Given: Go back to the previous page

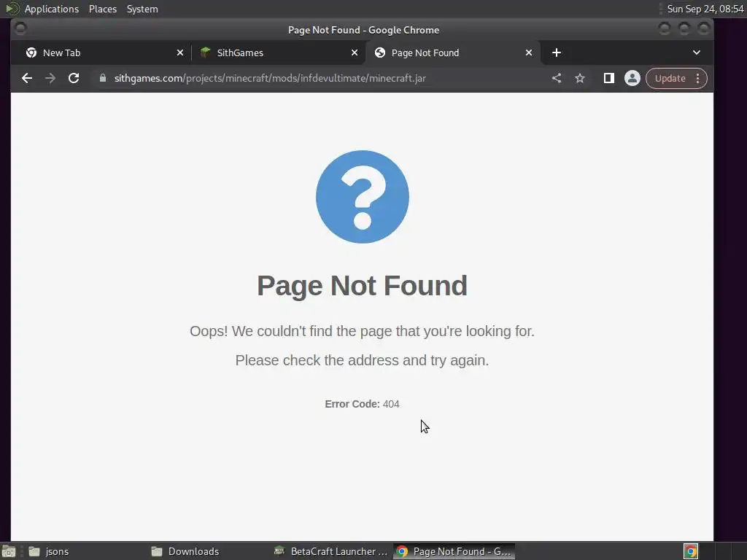Looking at the screenshot, I should pyautogui.click(x=27, y=79).
